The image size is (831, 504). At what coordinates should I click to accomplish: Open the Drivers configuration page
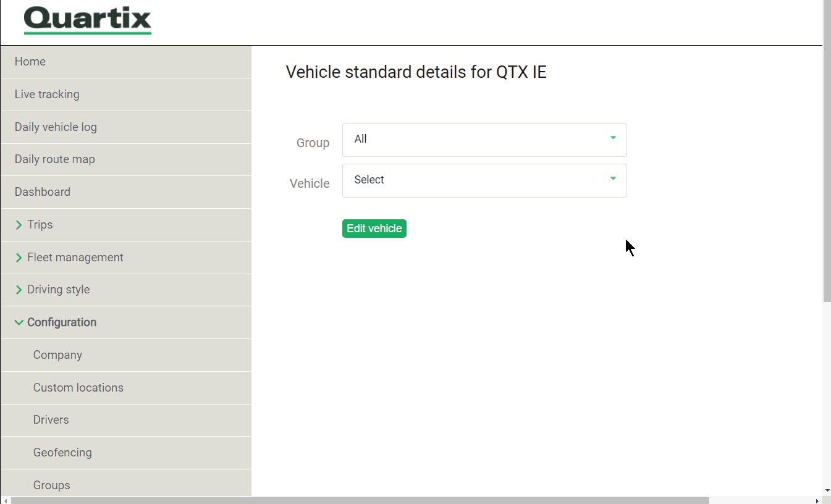(x=126, y=420)
